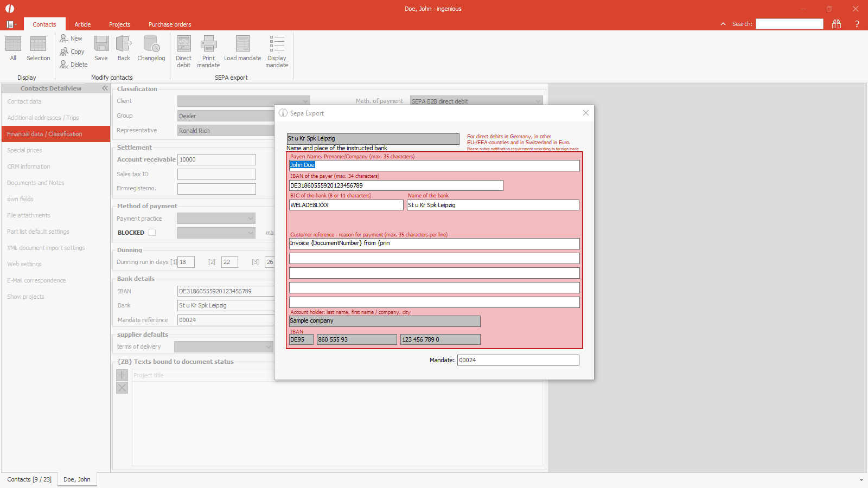
Task: Click the Mandate input field
Action: click(518, 360)
